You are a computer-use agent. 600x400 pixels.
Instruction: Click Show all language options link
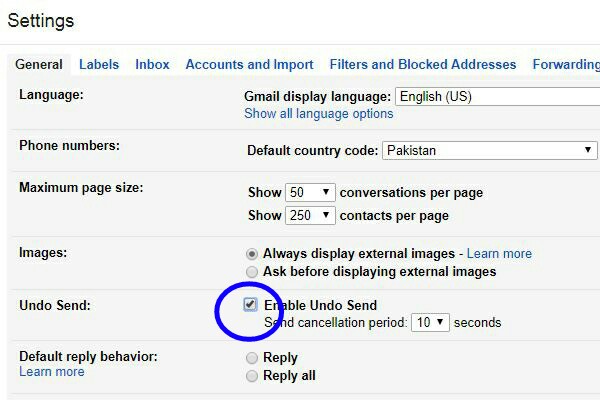319,114
